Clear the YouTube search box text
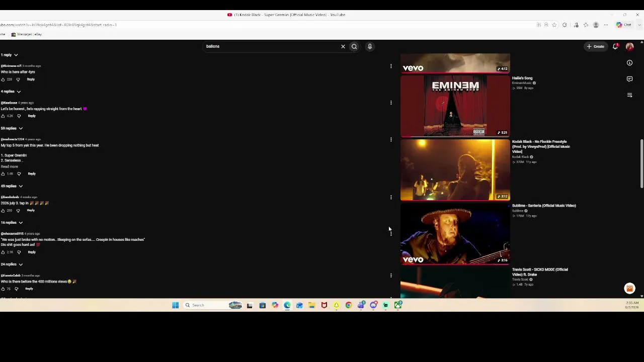644x362 pixels. 343,46
